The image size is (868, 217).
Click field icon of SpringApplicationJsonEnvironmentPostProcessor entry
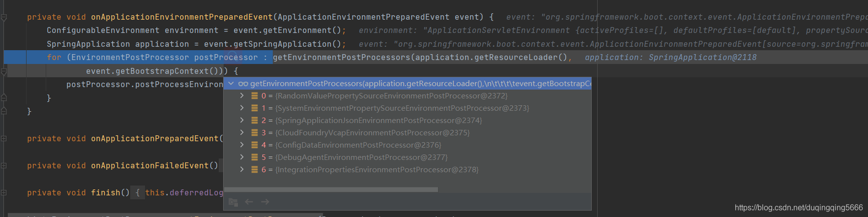coord(255,120)
